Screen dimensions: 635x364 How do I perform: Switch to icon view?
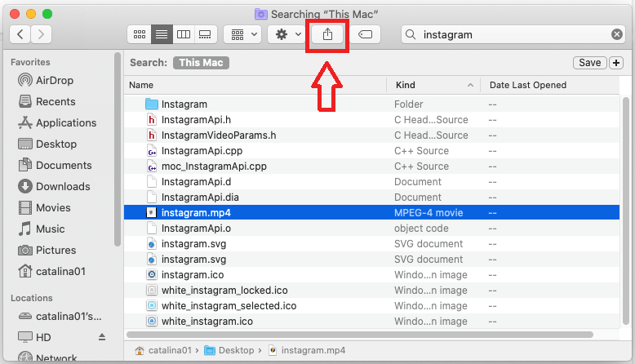(140, 34)
